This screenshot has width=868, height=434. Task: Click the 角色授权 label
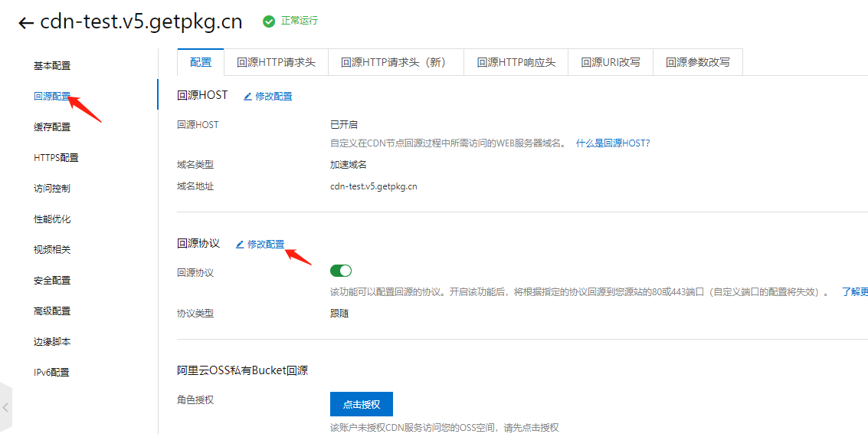pos(195,399)
